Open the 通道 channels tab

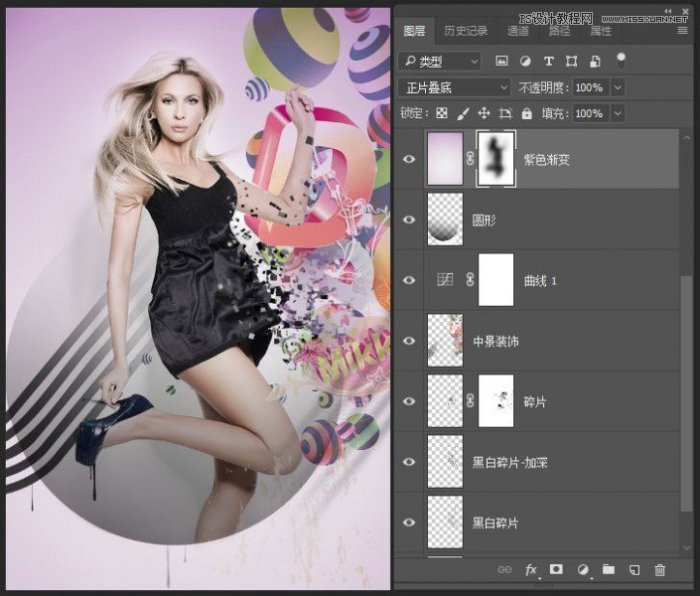click(518, 32)
